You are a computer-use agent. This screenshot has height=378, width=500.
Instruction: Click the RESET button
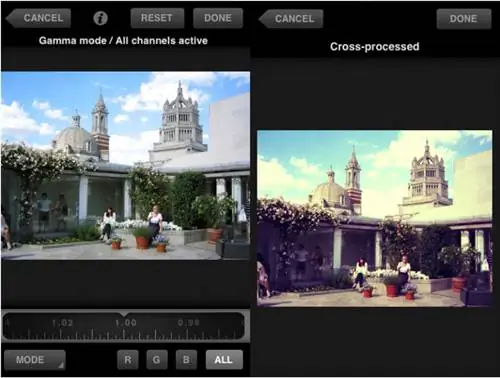coord(157,18)
